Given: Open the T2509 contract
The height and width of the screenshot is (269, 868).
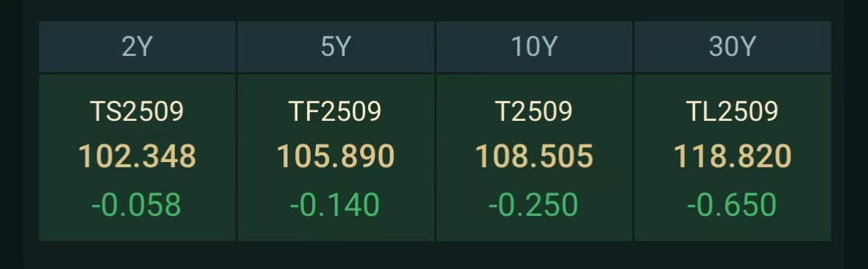Looking at the screenshot, I should tap(534, 112).
